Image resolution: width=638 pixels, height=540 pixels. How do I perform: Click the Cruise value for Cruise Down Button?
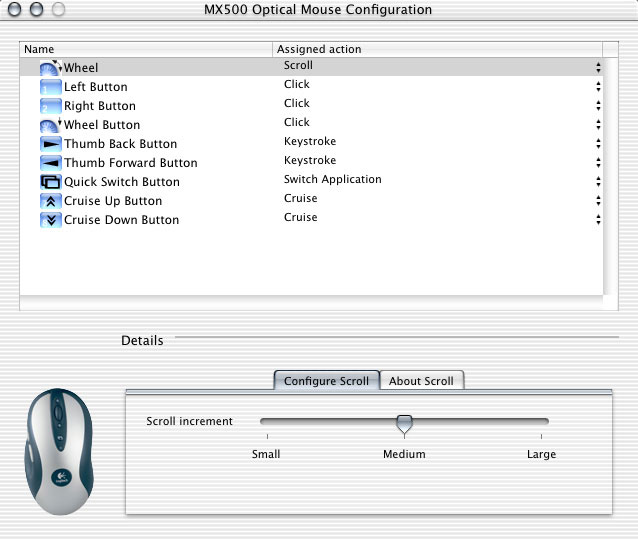pyautogui.click(x=301, y=217)
